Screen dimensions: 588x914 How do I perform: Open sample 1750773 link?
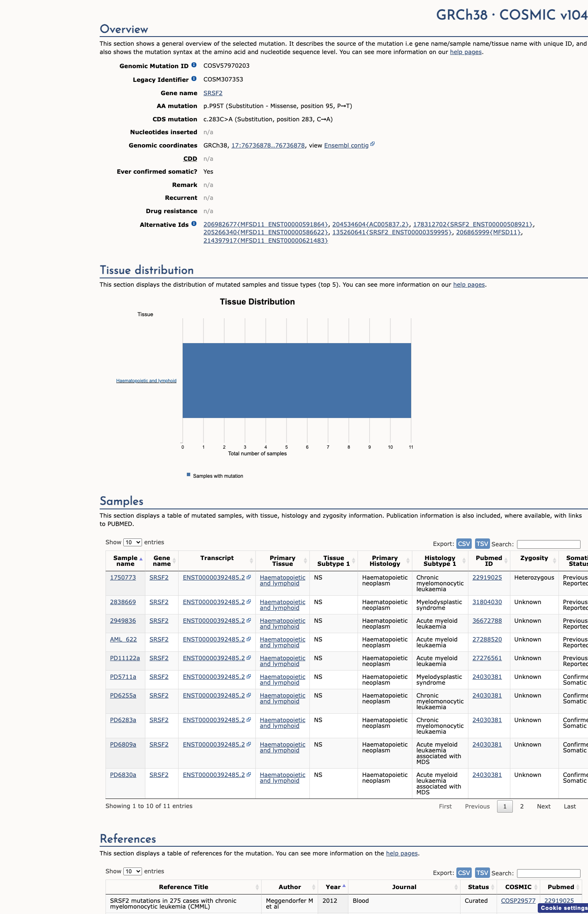pyautogui.click(x=123, y=577)
